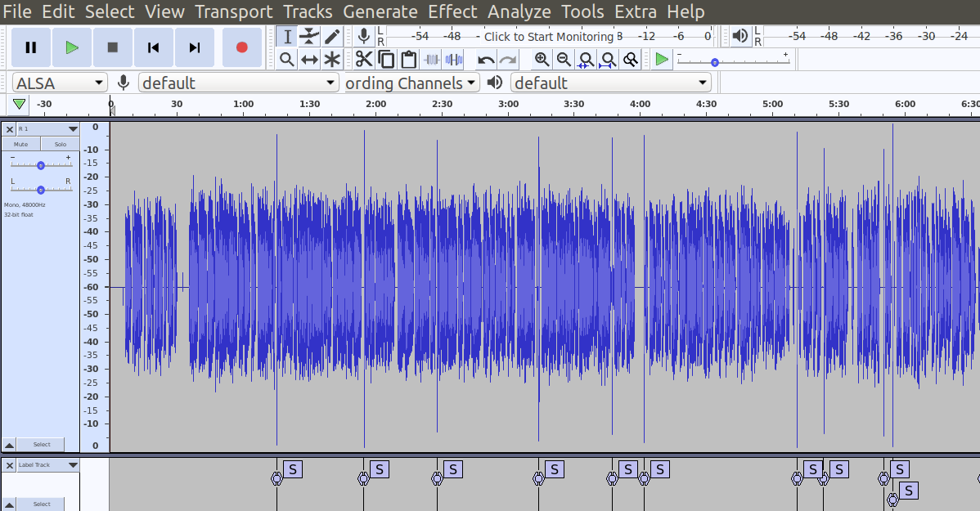The width and height of the screenshot is (980, 511).
Task: Silence the selected audio
Action: (x=454, y=59)
